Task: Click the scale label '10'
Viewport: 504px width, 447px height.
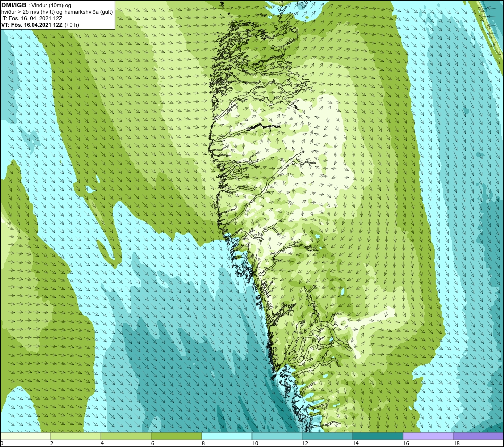Action: point(255,444)
